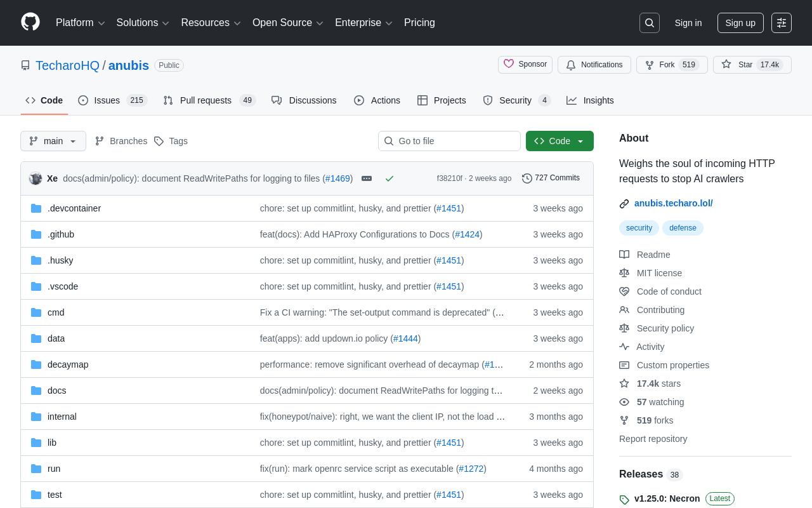Open the 727 Commits history icon
Screen dimensions: 812x508
[527, 178]
